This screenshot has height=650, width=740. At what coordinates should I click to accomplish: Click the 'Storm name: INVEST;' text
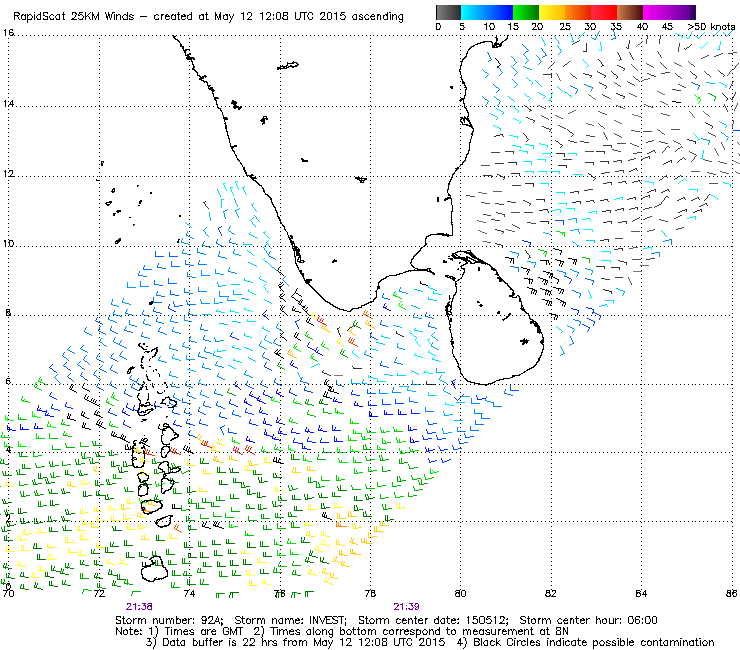(290, 620)
